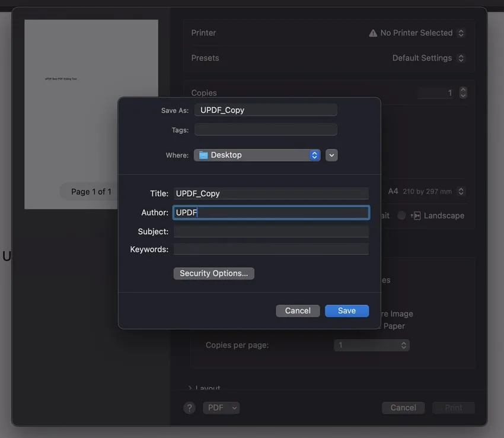504x438 pixels.
Task: Open the Copies per page dropdown
Action: [x=372, y=345]
